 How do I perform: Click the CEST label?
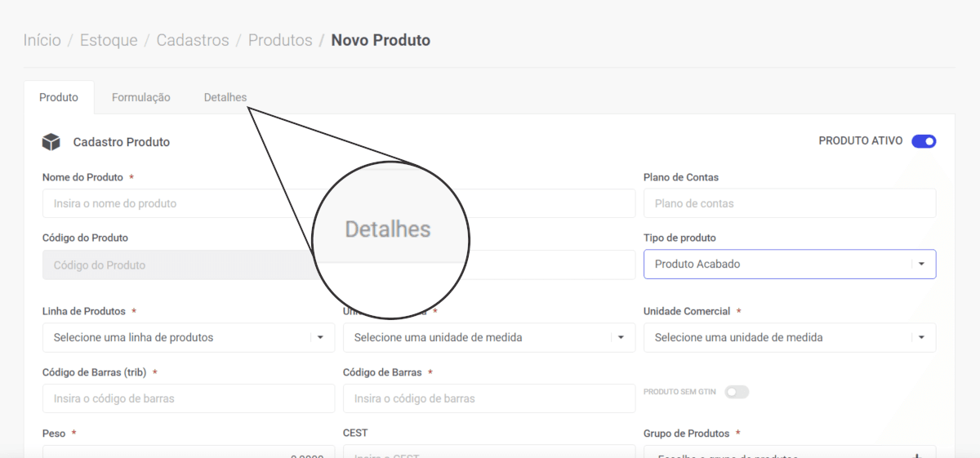355,434
